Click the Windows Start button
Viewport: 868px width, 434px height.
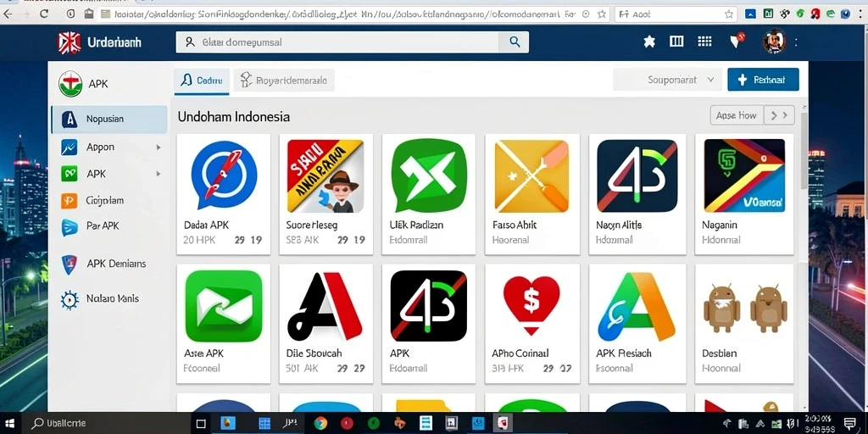coord(10,424)
